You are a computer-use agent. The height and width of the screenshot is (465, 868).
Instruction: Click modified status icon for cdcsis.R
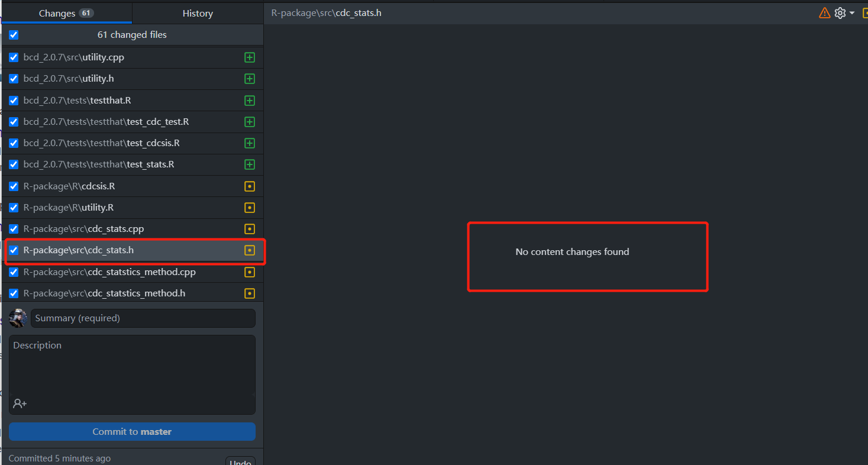[250, 186]
